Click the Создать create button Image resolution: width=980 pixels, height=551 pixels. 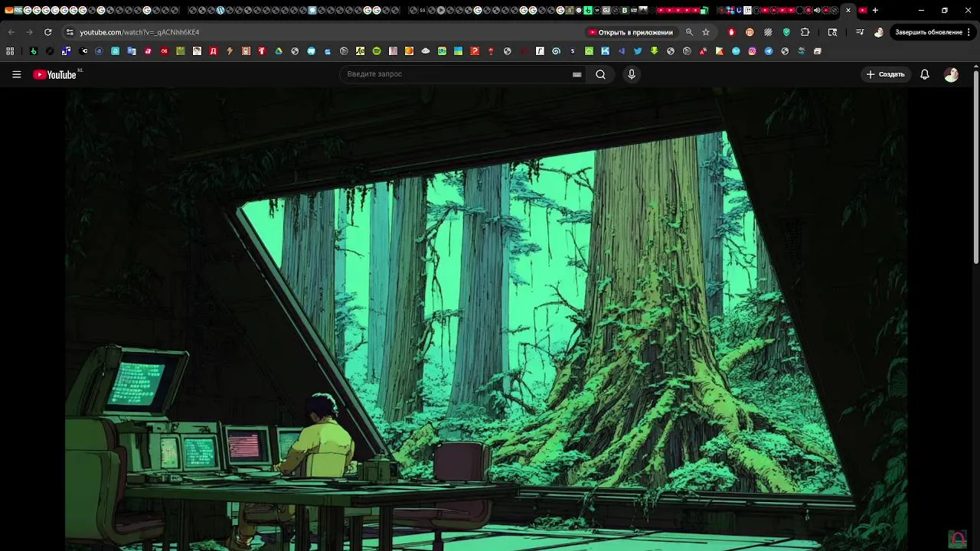coord(885,74)
